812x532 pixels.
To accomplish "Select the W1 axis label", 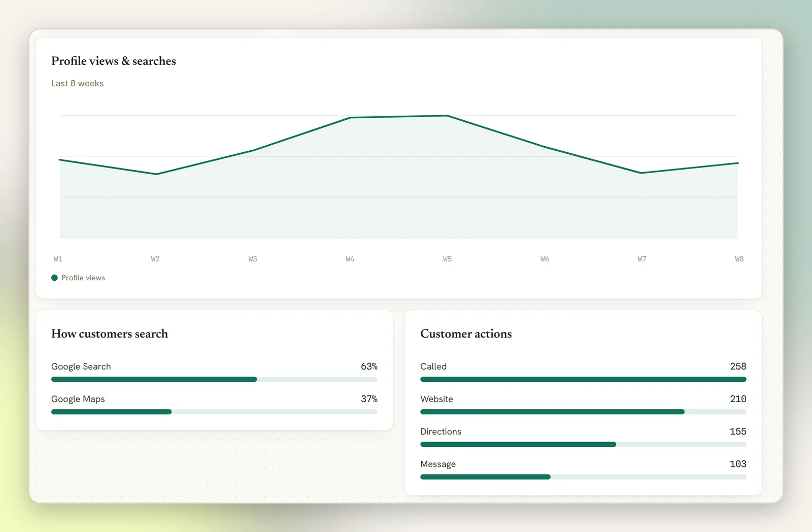I will tap(58, 259).
